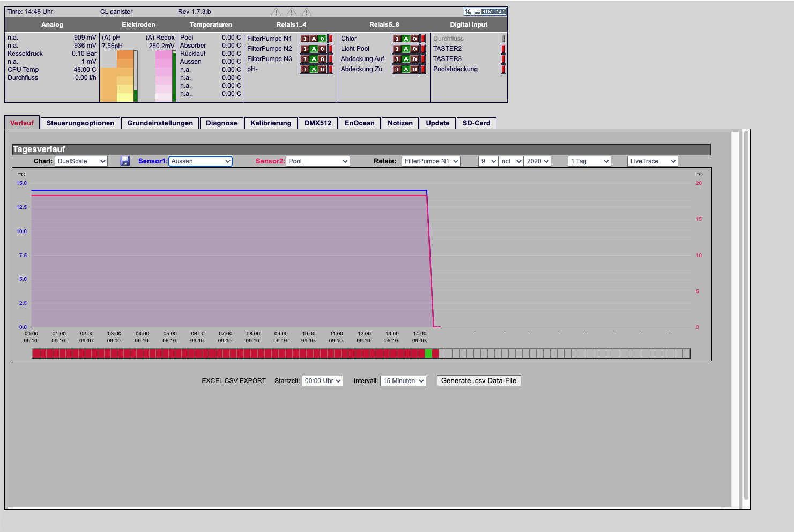Viewport: 794px width, 532px height.
Task: Select the DMX512 tab
Action: [x=318, y=123]
